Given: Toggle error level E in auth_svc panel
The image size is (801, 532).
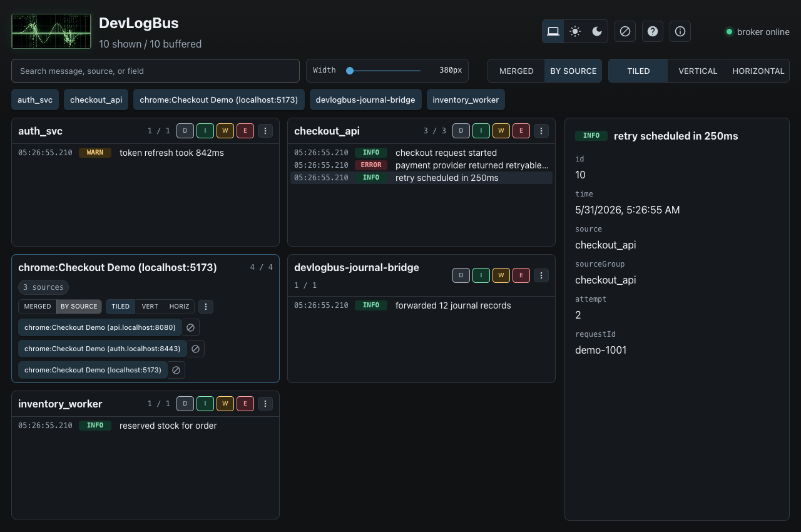Looking at the screenshot, I should point(245,131).
